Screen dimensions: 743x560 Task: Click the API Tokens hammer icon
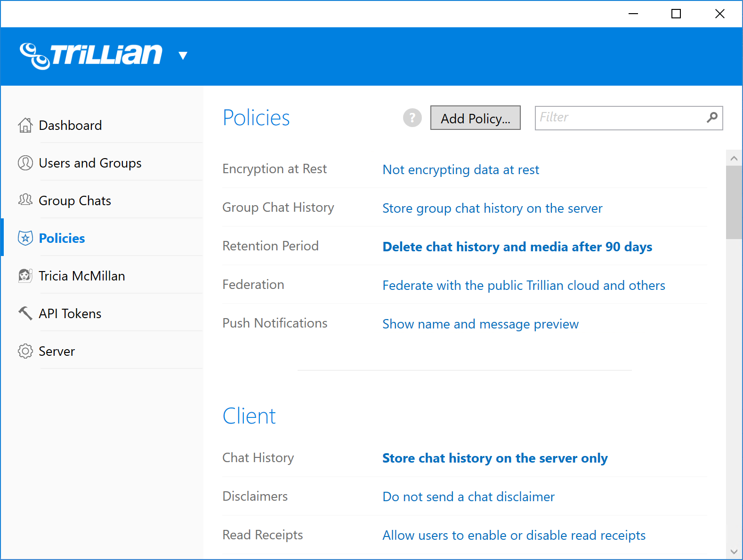pos(25,313)
